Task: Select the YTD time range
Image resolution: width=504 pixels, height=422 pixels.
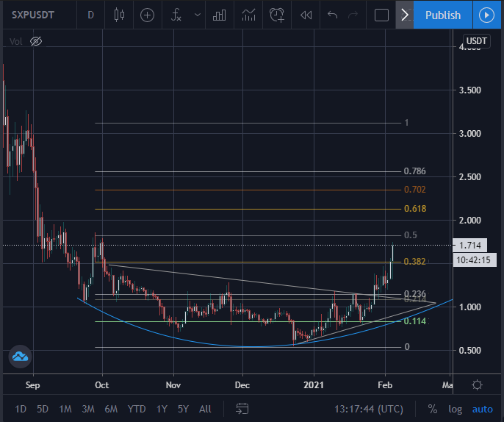Action: (x=137, y=409)
